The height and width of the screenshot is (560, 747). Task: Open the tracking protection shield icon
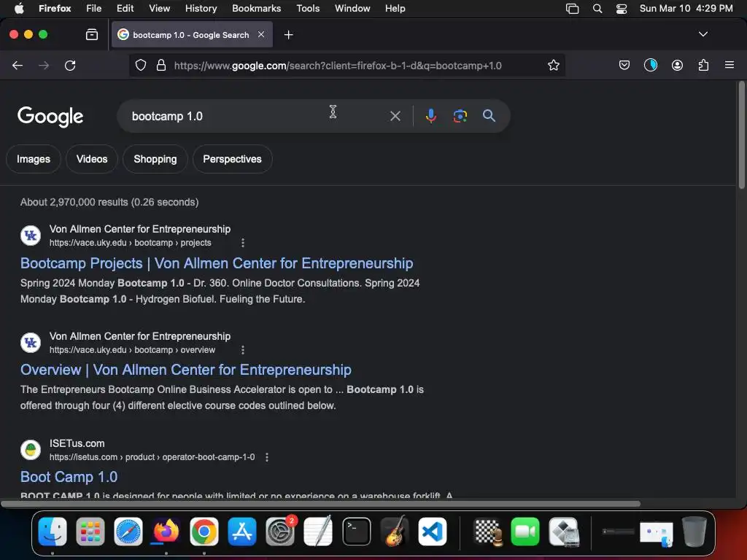pyautogui.click(x=141, y=65)
